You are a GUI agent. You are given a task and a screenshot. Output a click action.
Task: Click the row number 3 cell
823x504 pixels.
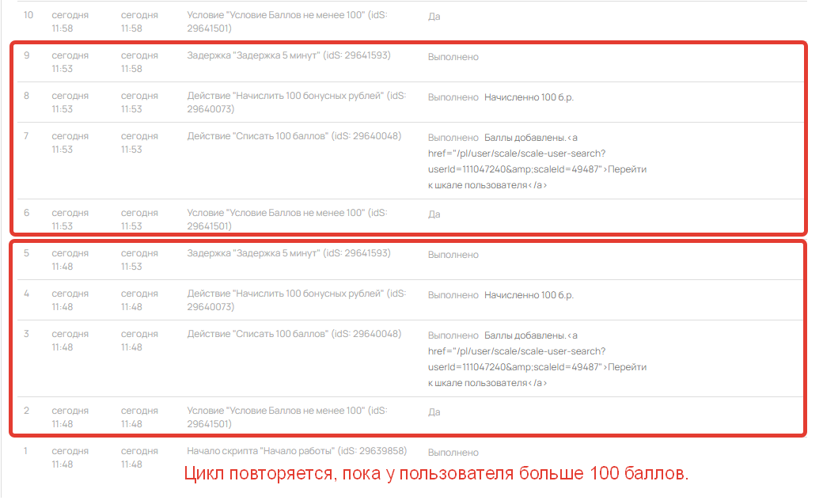(26, 334)
